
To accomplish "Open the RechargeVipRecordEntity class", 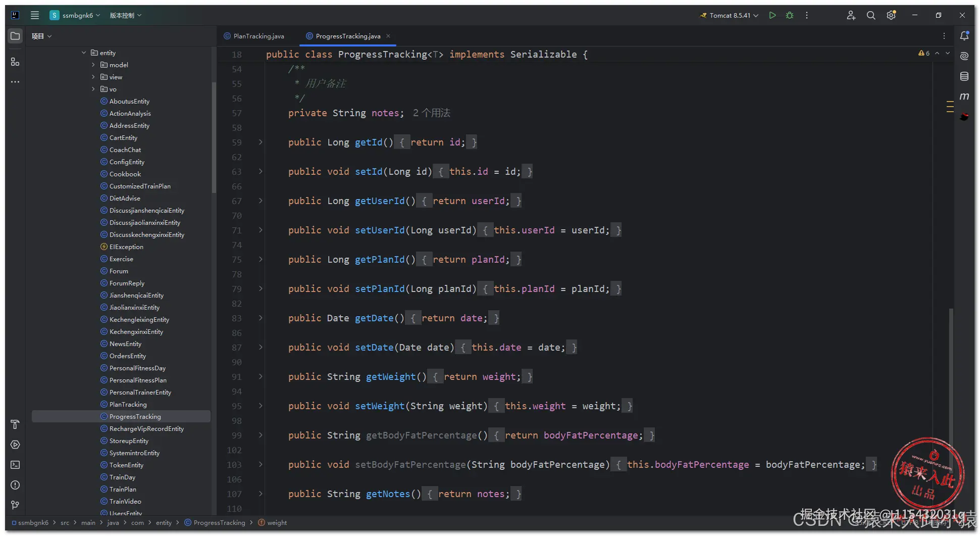I will pyautogui.click(x=146, y=428).
